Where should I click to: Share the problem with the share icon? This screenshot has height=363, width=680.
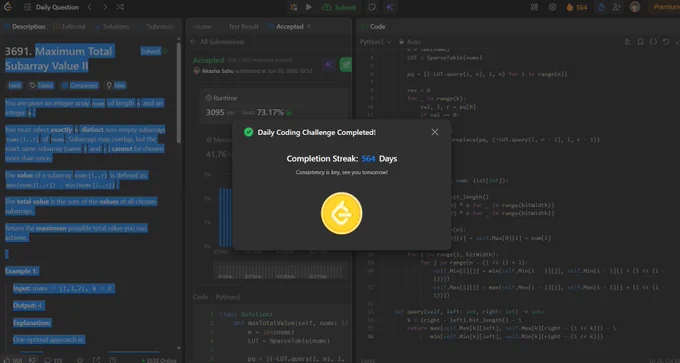point(96,360)
